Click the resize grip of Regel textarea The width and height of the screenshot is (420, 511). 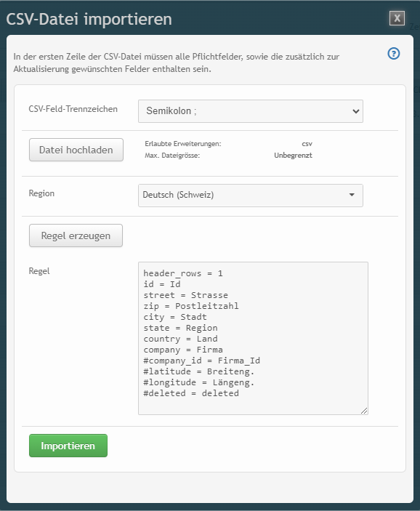pyautogui.click(x=364, y=411)
